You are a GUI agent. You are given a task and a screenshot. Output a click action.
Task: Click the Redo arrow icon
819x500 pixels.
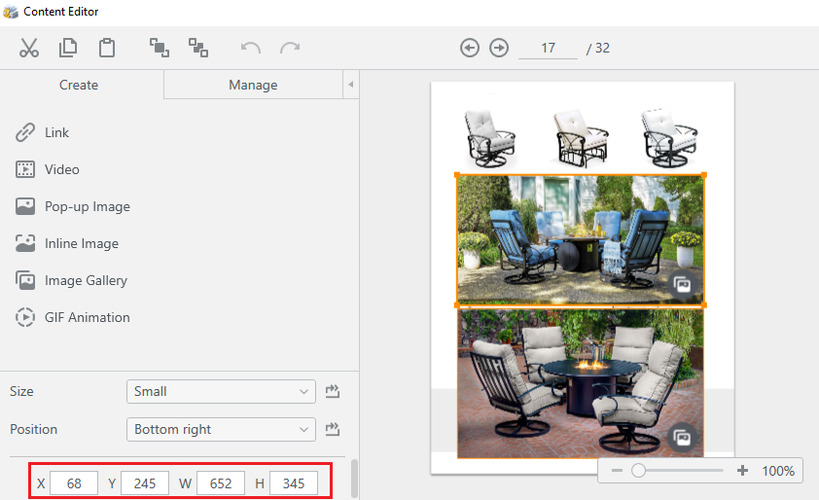pyautogui.click(x=290, y=48)
